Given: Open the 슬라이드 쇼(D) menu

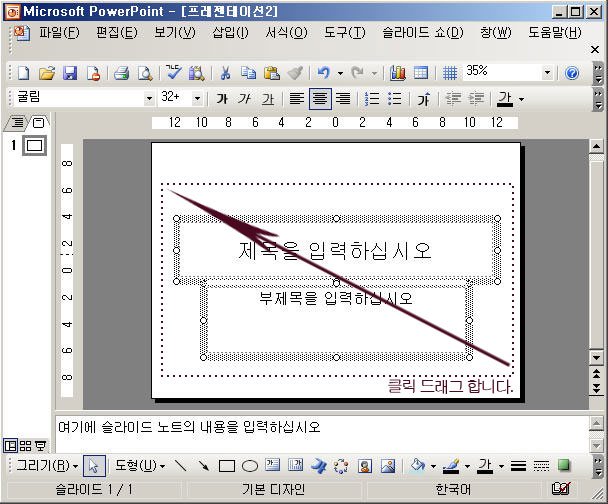Looking at the screenshot, I should pyautogui.click(x=423, y=32).
